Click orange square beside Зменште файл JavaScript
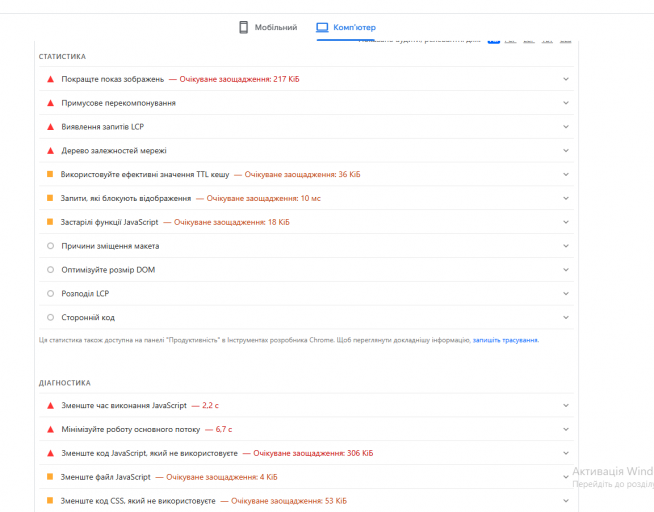The width and height of the screenshot is (654, 512). pos(50,477)
